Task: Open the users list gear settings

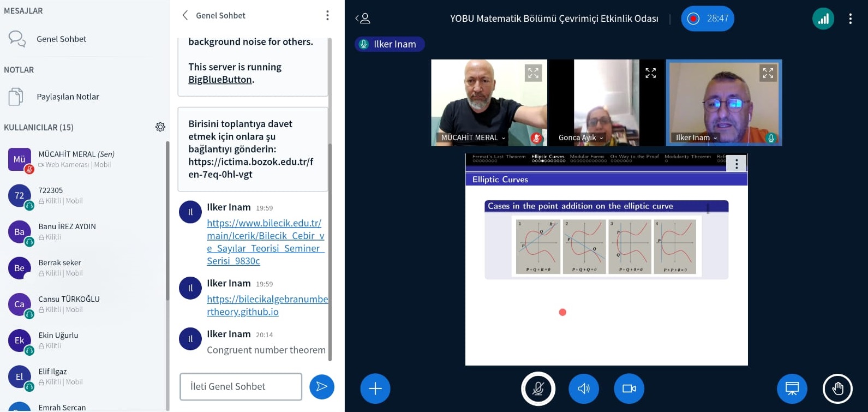Action: point(160,127)
